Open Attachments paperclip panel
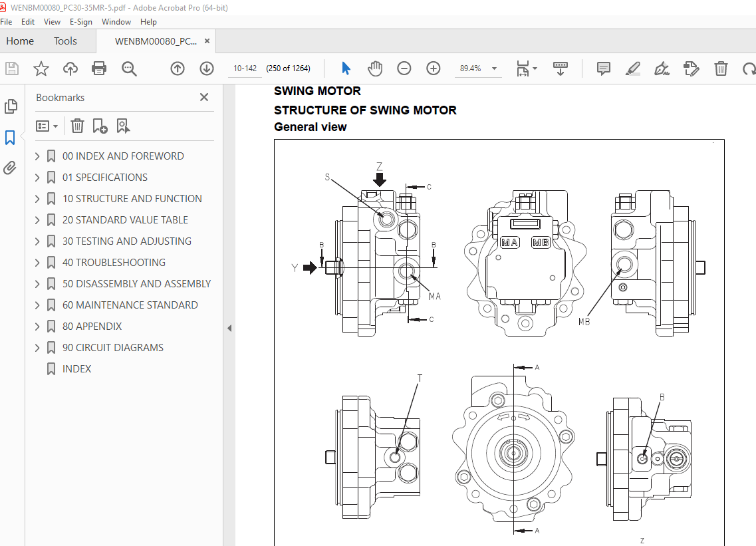Screen dimensions: 756x546 (10, 168)
